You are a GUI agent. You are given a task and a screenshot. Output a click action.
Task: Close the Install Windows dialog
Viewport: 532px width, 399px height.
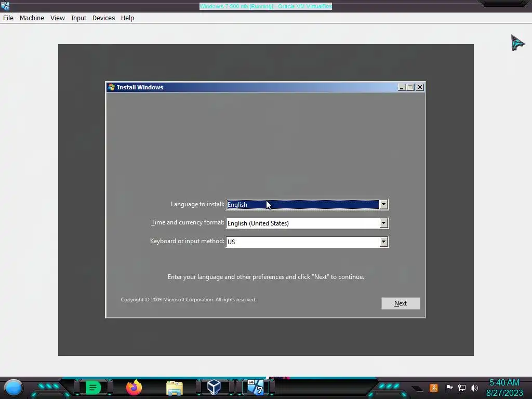point(420,87)
